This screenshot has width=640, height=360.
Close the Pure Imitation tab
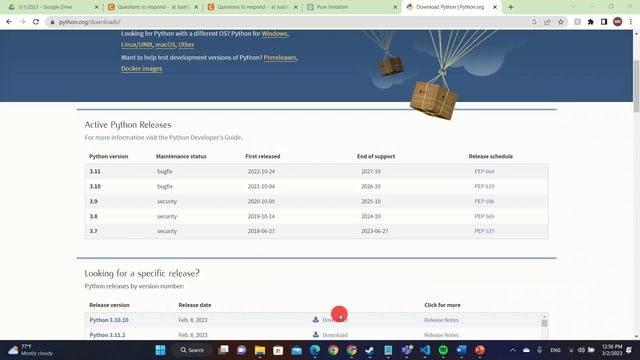point(395,7)
